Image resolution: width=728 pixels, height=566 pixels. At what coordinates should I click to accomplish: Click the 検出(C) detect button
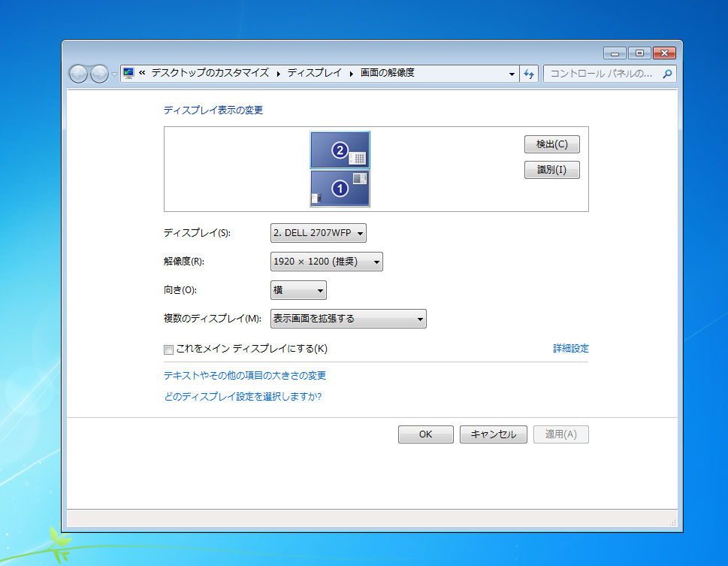551,144
